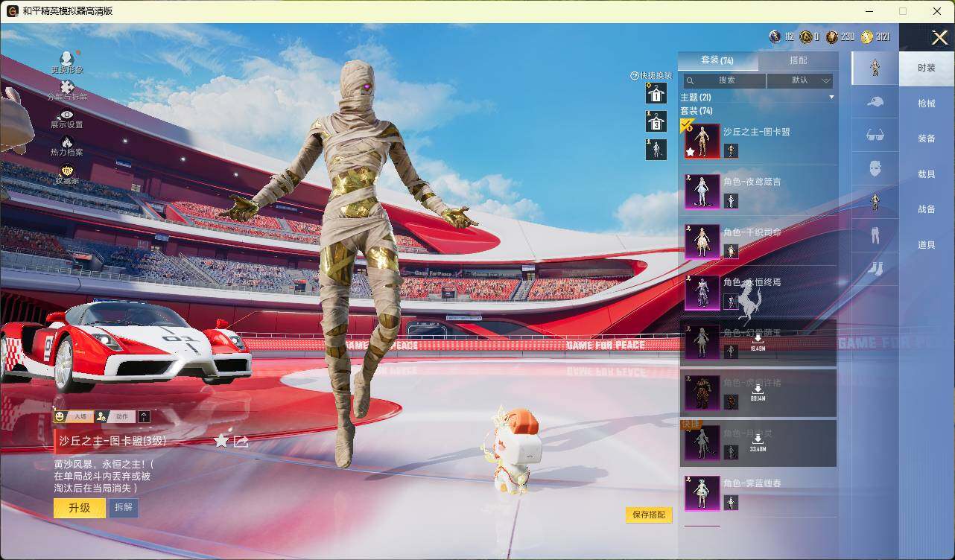Open the 分解与拆解 puzzle icon
Screen dimensions: 955x560
(67, 87)
